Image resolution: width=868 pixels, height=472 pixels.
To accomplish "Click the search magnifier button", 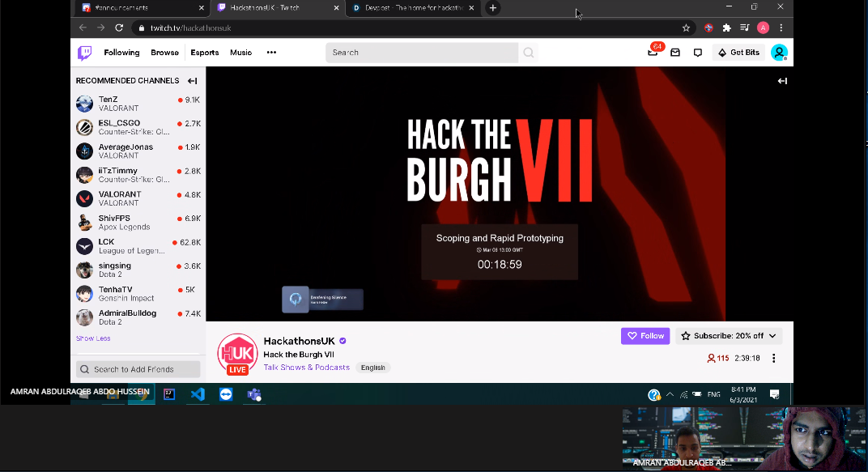I will click(x=528, y=53).
